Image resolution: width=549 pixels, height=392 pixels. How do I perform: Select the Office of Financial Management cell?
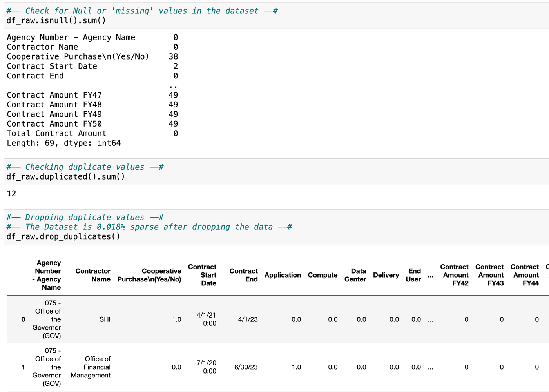91,367
